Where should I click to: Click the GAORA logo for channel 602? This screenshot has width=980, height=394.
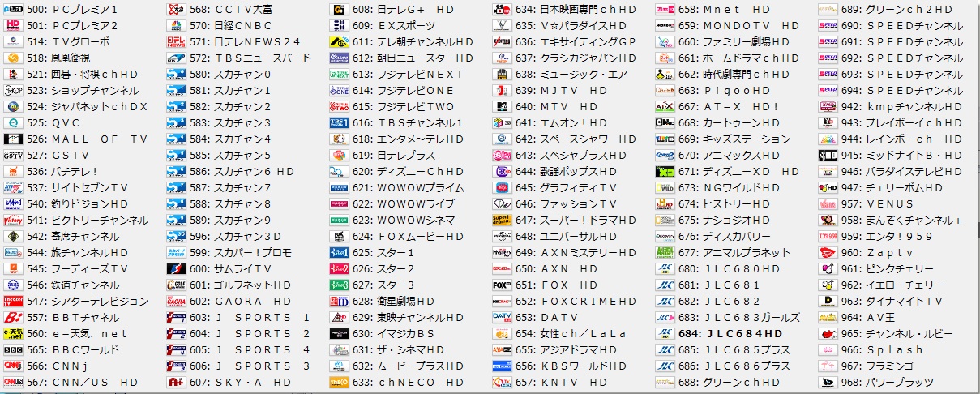[x=177, y=301]
